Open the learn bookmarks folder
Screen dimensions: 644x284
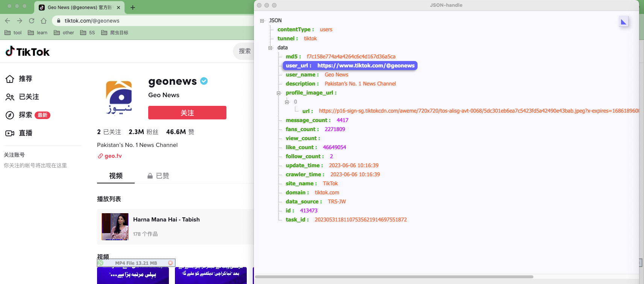[x=38, y=33]
